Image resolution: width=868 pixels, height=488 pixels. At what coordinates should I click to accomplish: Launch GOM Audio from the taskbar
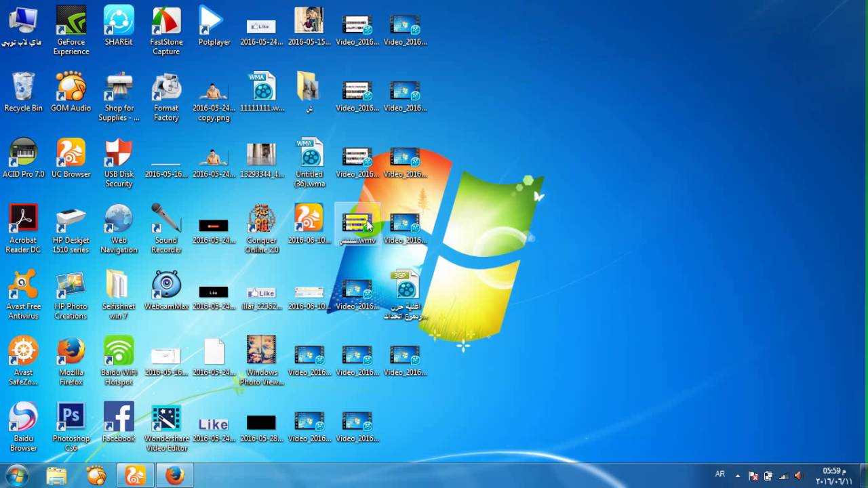(96, 476)
